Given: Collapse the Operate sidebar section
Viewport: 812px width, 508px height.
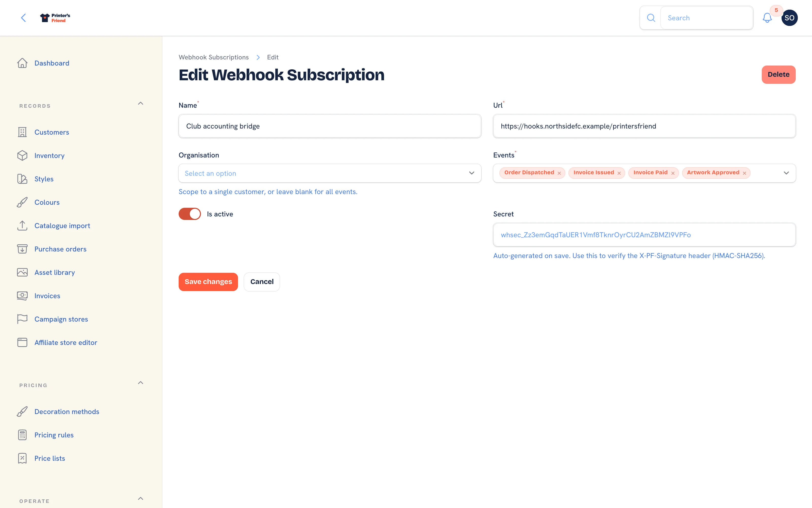Looking at the screenshot, I should [141, 499].
